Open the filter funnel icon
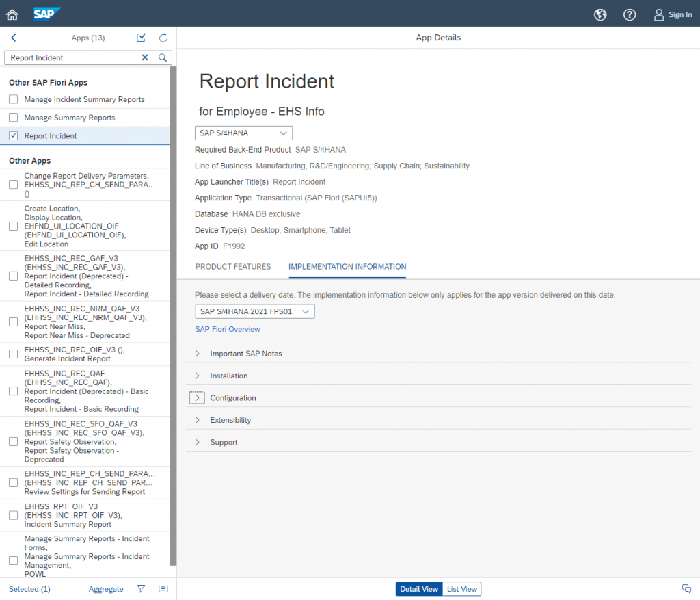Viewport: 700px width, 600px height. (x=141, y=589)
